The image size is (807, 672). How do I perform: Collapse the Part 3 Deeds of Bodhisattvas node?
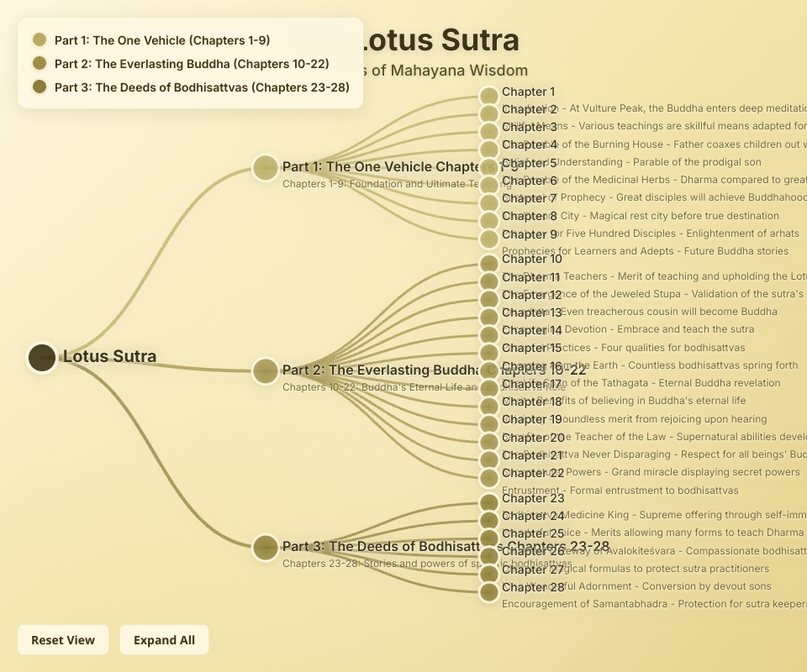click(x=265, y=548)
